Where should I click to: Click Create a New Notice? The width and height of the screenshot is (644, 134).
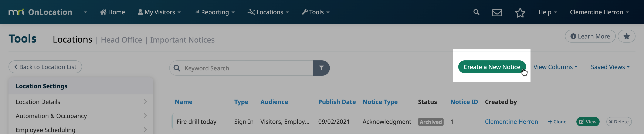[x=492, y=67]
